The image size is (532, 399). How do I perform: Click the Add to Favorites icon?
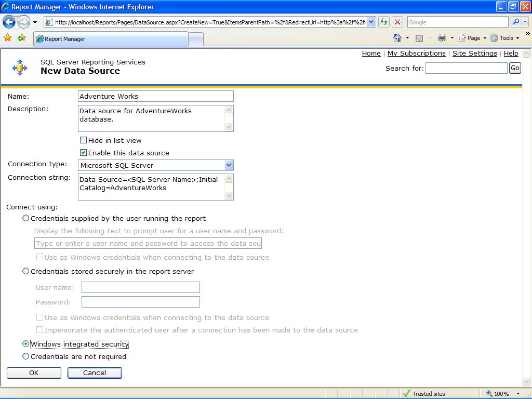coord(22,38)
